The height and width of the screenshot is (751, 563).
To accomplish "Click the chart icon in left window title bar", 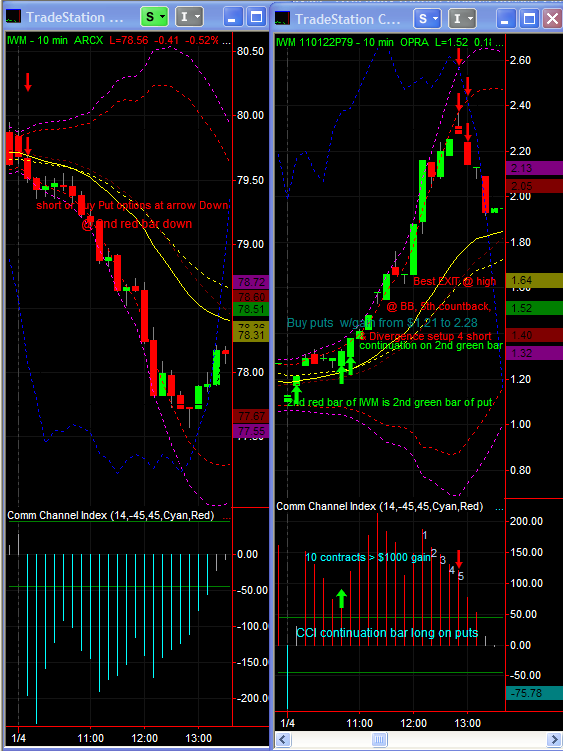I will tap(13, 17).
